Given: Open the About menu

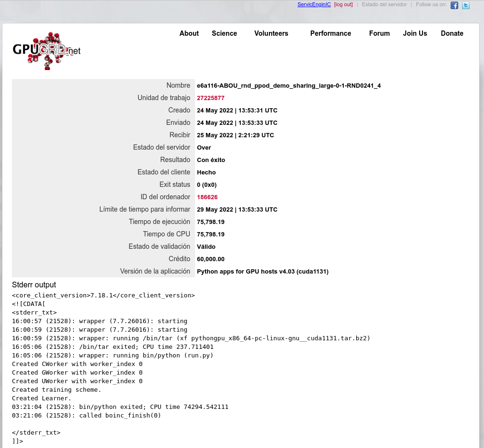Looking at the screenshot, I should point(189,33).
